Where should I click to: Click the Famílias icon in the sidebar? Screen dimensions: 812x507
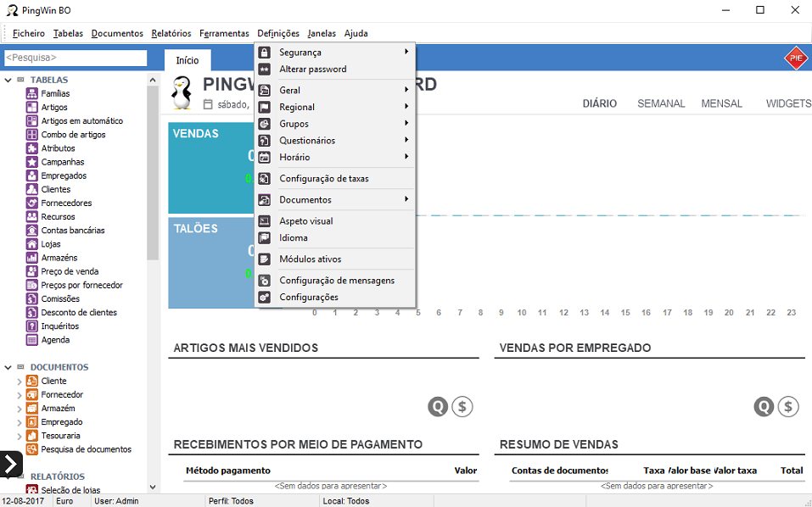(x=32, y=94)
